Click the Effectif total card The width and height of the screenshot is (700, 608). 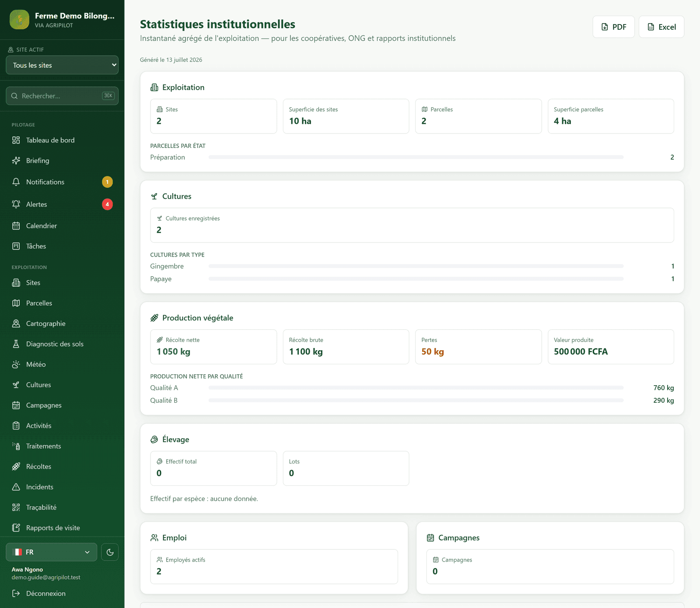(213, 468)
